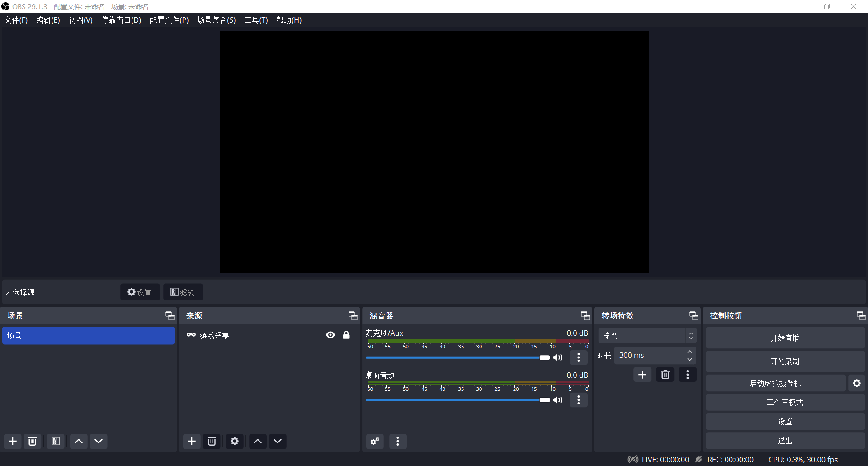Viewport: 868px width, 466px height.
Task: Move the 游戏采集 source up
Action: pos(257,441)
